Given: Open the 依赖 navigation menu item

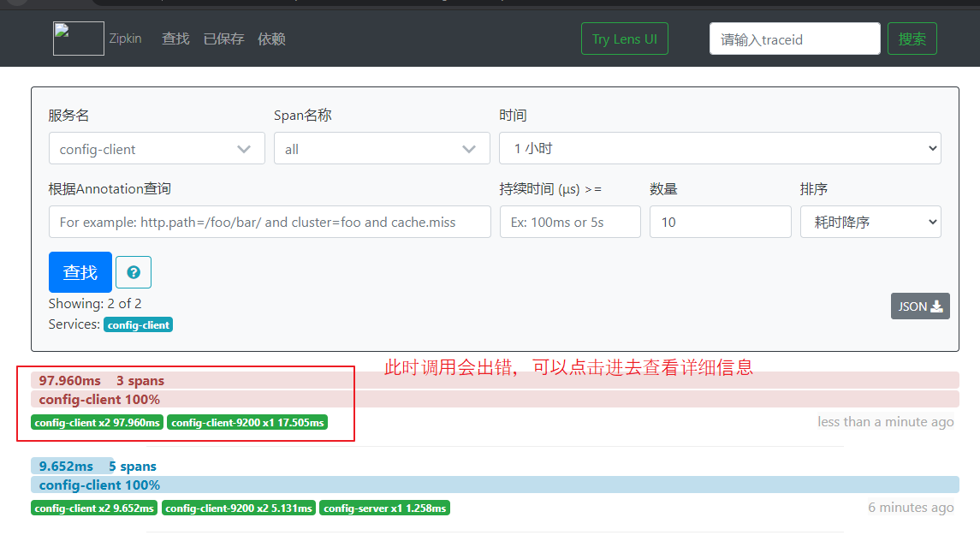Looking at the screenshot, I should [x=272, y=39].
